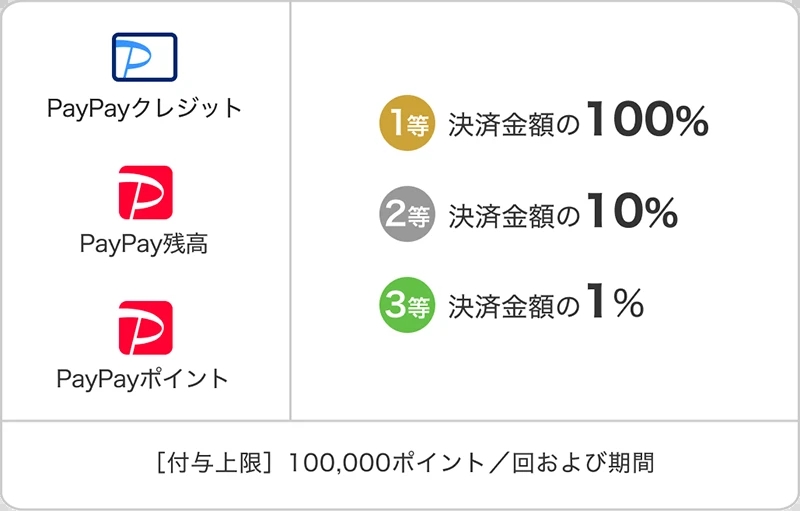Click the 10% figure in second prize row

pyautogui.click(x=632, y=212)
